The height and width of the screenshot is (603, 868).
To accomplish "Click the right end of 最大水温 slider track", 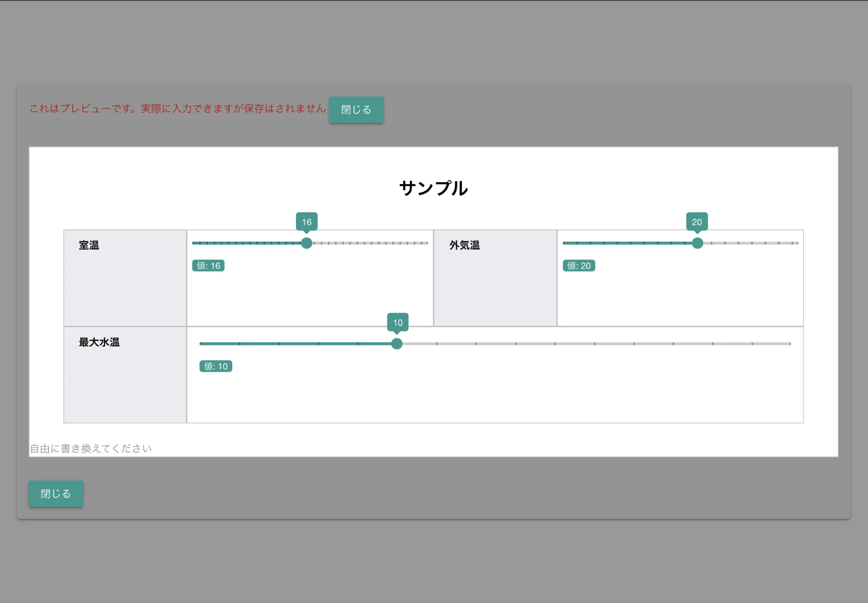I will click(x=789, y=344).
